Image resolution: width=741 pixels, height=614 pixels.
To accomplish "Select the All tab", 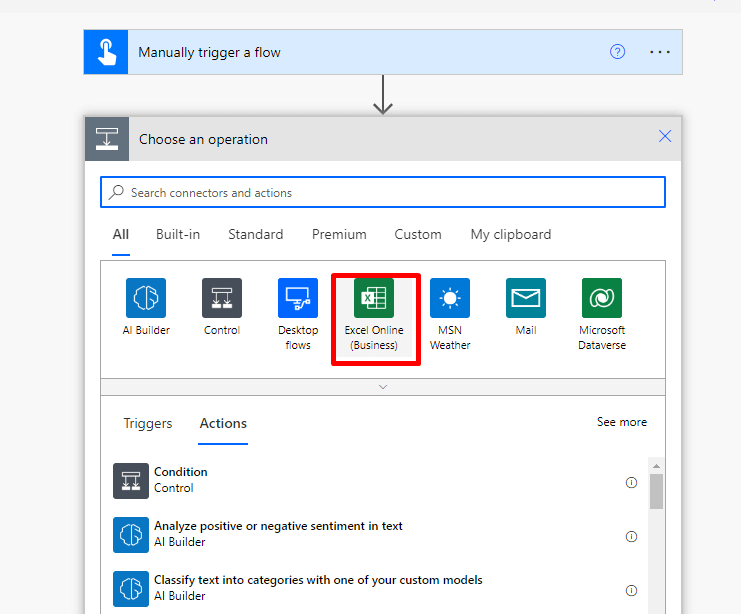I will (x=121, y=234).
